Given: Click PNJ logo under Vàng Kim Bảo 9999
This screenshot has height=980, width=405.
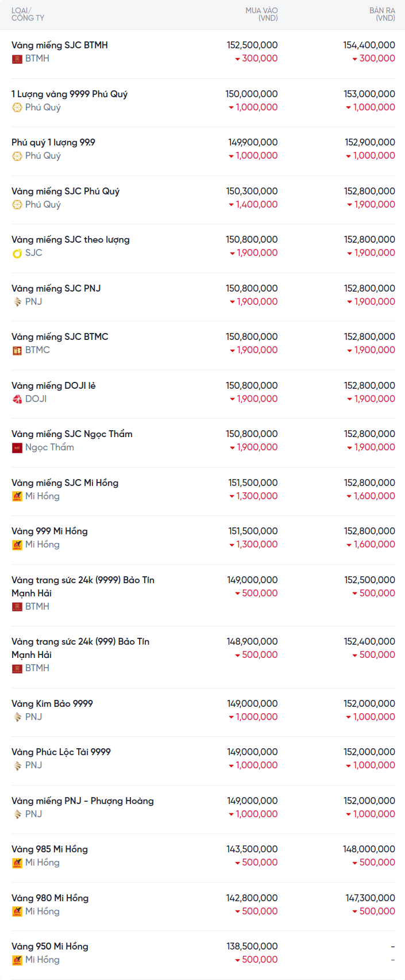Looking at the screenshot, I should point(17,717).
